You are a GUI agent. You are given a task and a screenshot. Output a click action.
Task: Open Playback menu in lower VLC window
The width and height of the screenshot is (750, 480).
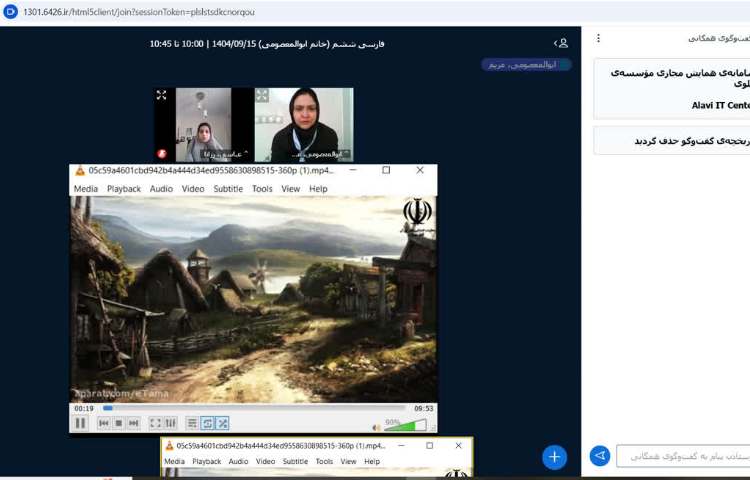click(x=207, y=461)
